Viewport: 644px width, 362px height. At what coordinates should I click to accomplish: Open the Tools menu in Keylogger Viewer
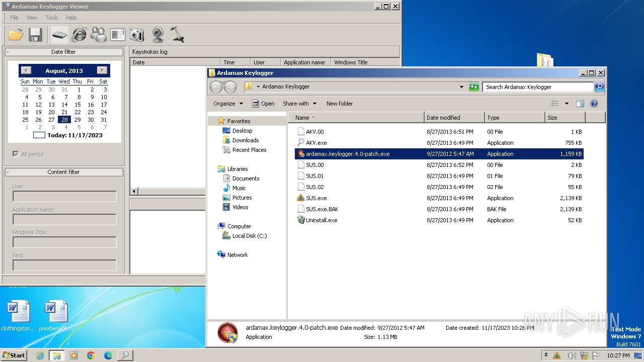(52, 18)
